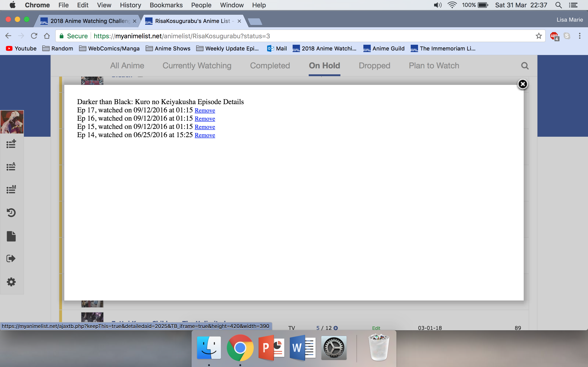This screenshot has height=367, width=588.
Task: Close the episode details popup
Action: tap(522, 84)
